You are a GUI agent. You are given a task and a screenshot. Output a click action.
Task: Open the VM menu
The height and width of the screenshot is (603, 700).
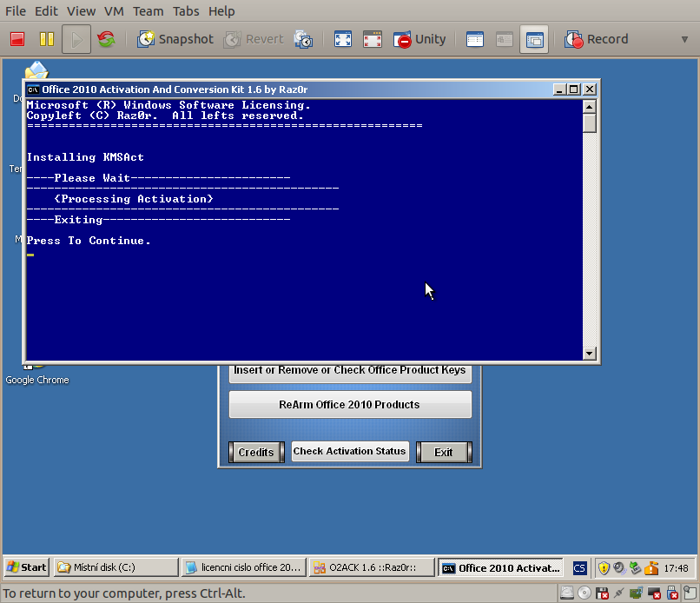click(x=115, y=11)
